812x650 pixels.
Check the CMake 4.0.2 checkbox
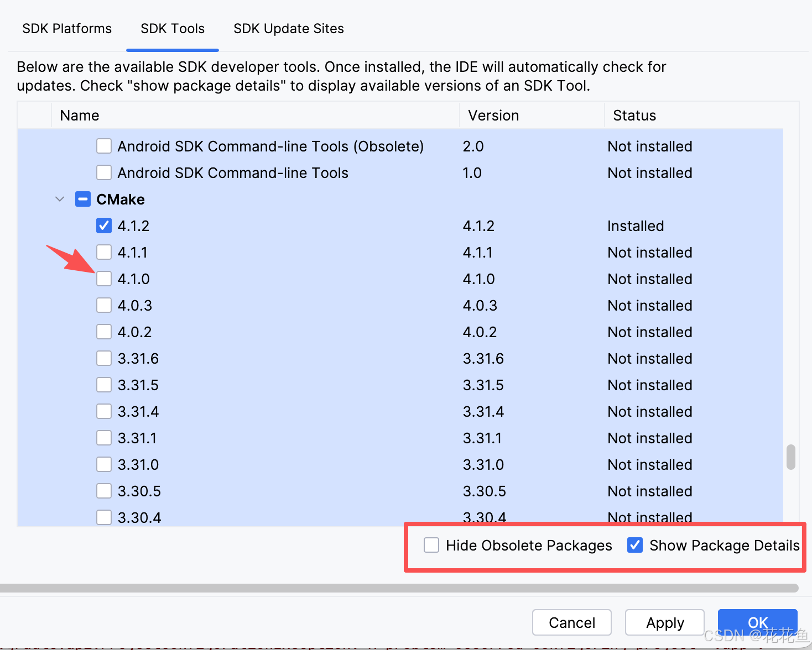[104, 332]
